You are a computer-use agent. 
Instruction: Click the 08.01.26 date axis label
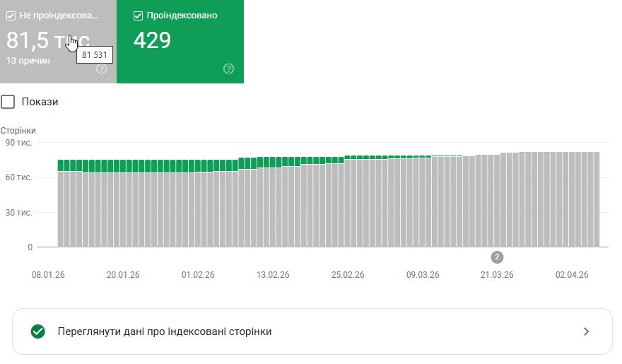48,275
